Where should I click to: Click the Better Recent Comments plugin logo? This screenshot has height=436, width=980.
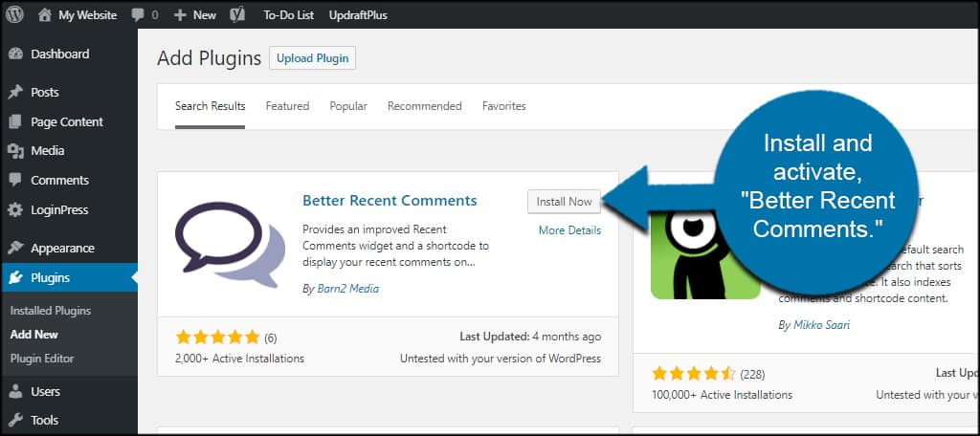pyautogui.click(x=230, y=244)
